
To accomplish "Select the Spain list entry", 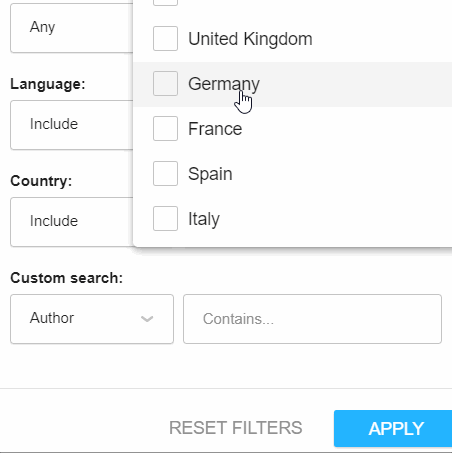I will (x=293, y=174).
